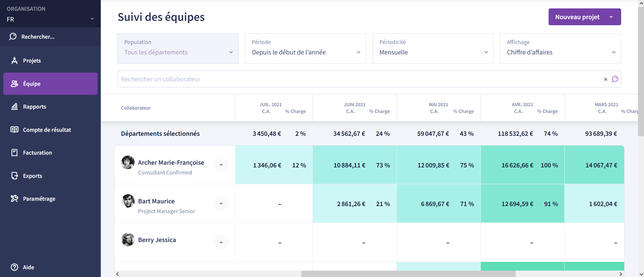Screen dimensions: 644x277
Task: Click the horizontal scrollbar thumb
Action: tap(408, 274)
